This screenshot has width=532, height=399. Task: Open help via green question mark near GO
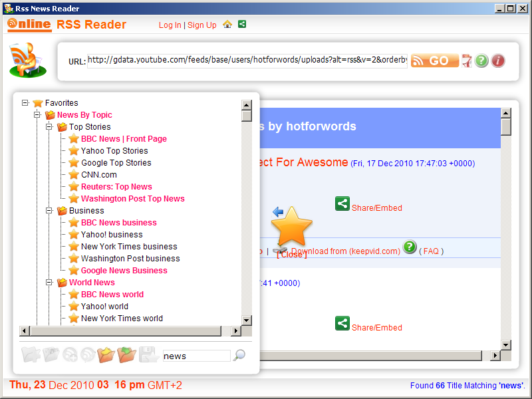[481, 61]
